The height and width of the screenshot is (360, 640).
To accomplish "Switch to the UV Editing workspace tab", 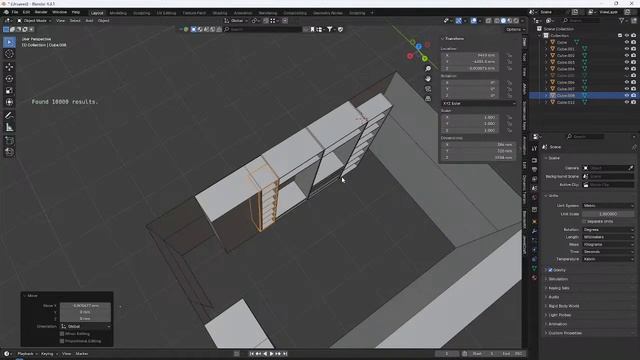I will (166, 13).
